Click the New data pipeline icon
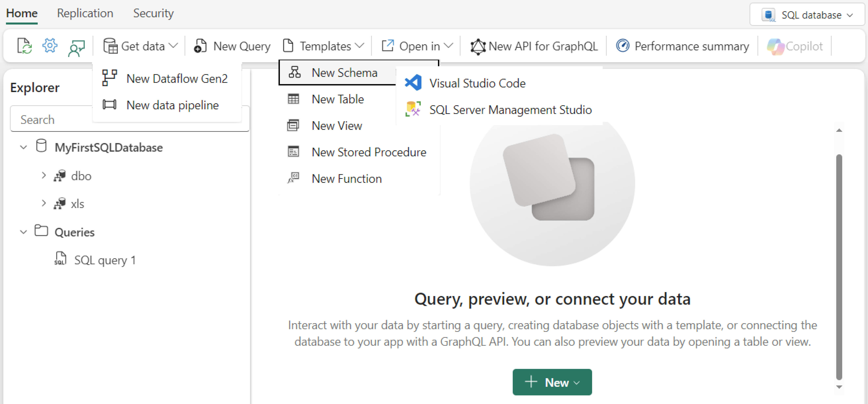This screenshot has width=868, height=404. (x=110, y=105)
